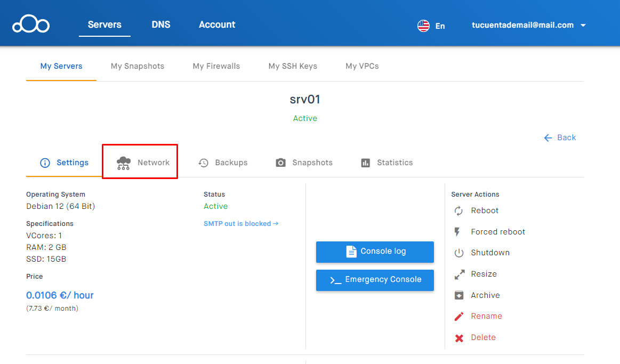Go to My Firewalls tab
This screenshot has width=620, height=364.
(x=216, y=66)
